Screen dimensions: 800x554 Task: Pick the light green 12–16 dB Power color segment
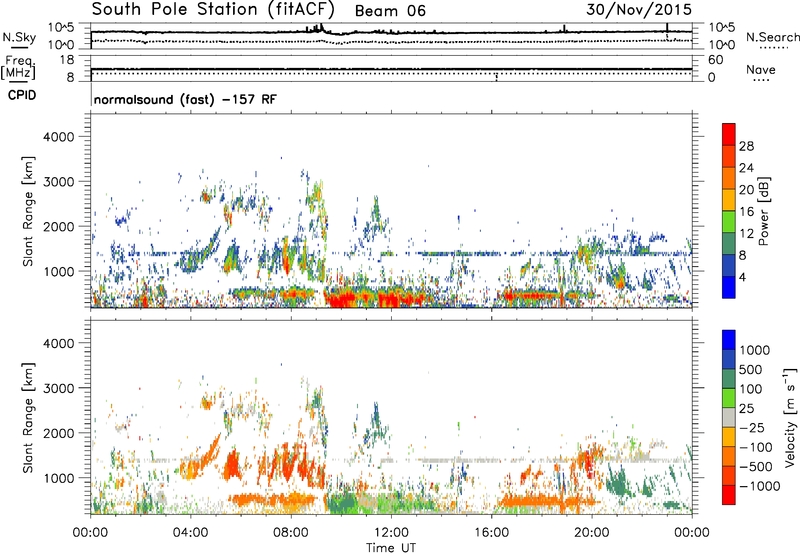pos(729,221)
